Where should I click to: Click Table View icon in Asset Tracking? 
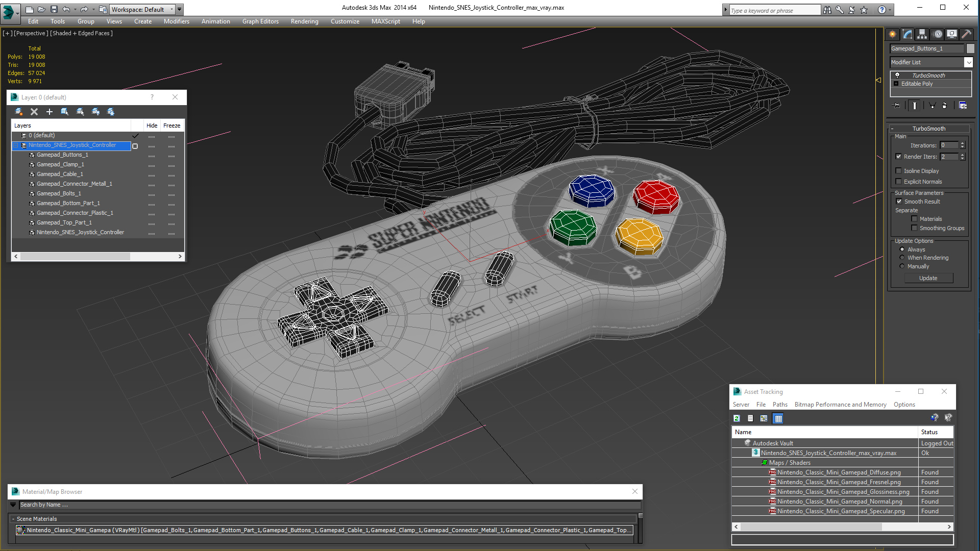click(778, 418)
